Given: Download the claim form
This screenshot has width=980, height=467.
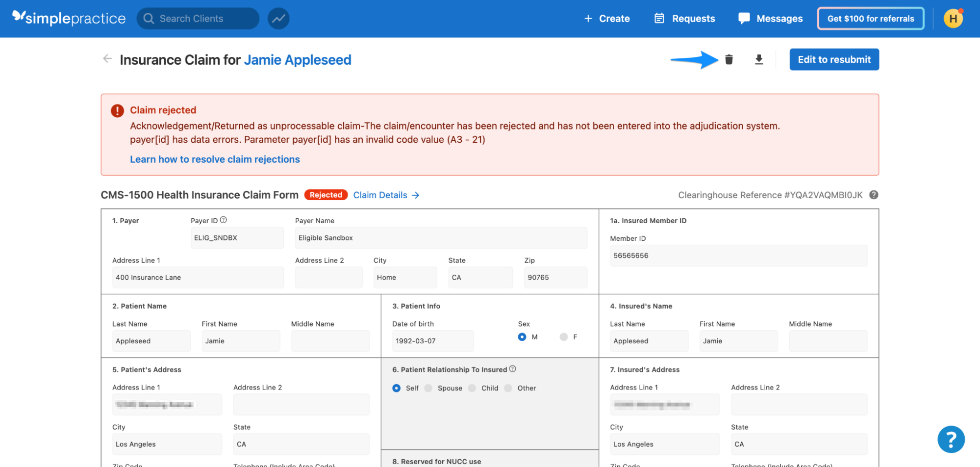Looking at the screenshot, I should click(x=759, y=59).
